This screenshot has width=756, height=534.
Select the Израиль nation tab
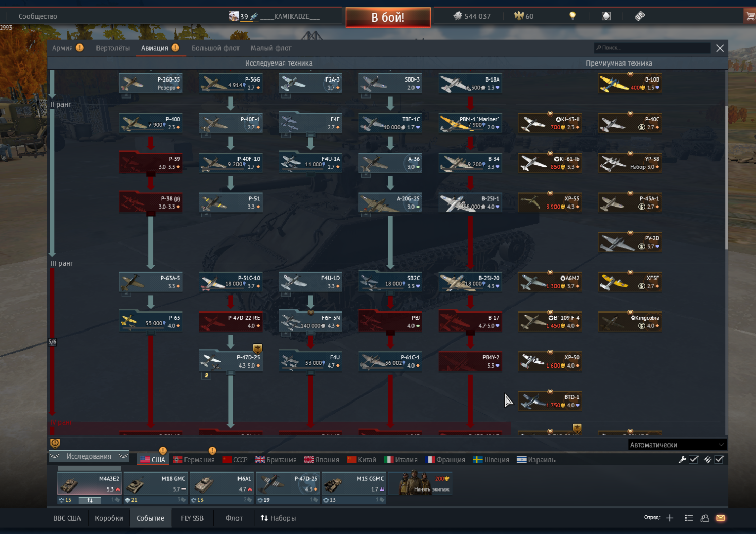pos(536,460)
